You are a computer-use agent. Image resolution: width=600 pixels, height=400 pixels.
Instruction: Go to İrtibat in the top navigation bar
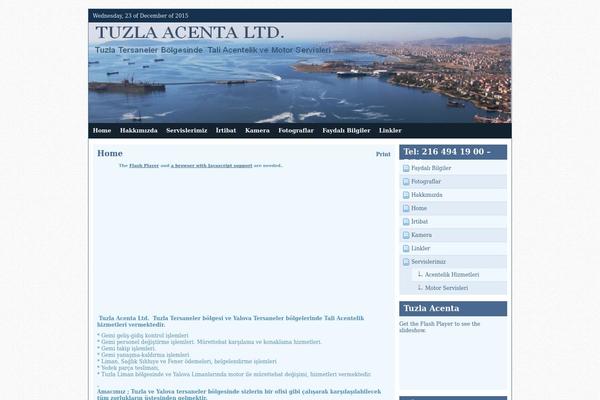[x=226, y=131]
